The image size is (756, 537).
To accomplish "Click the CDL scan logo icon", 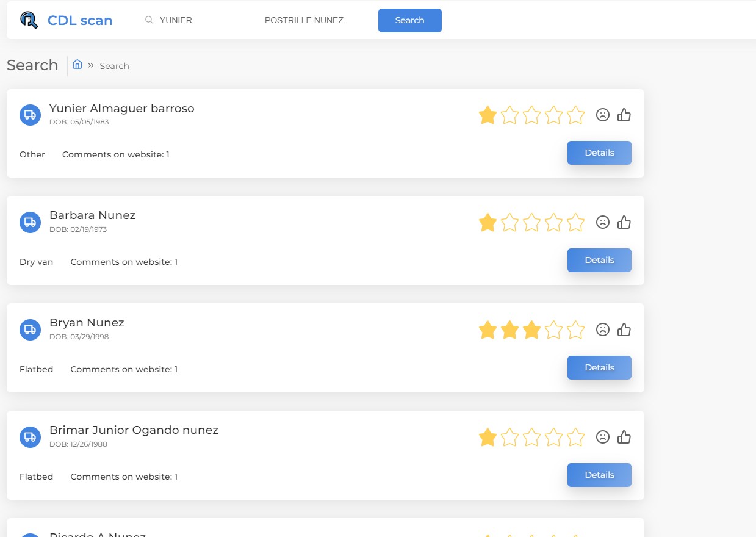I will (29, 20).
